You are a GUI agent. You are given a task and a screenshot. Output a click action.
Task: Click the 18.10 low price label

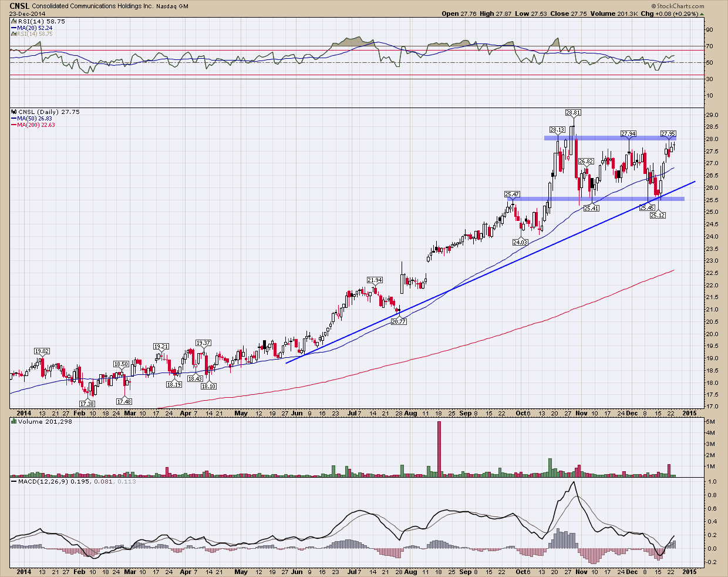tap(208, 386)
